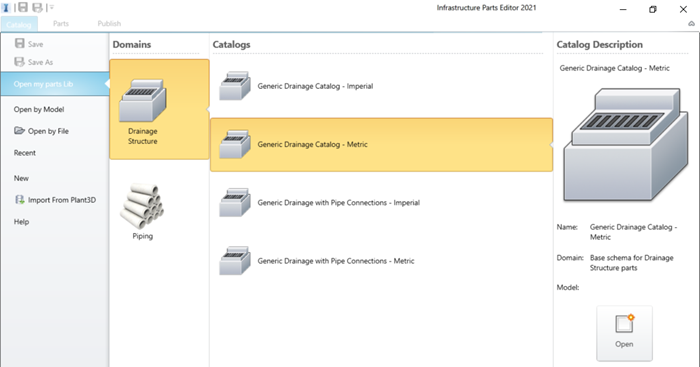This screenshot has width=700, height=367.
Task: Select Open my parts Lib
Action: point(54,84)
